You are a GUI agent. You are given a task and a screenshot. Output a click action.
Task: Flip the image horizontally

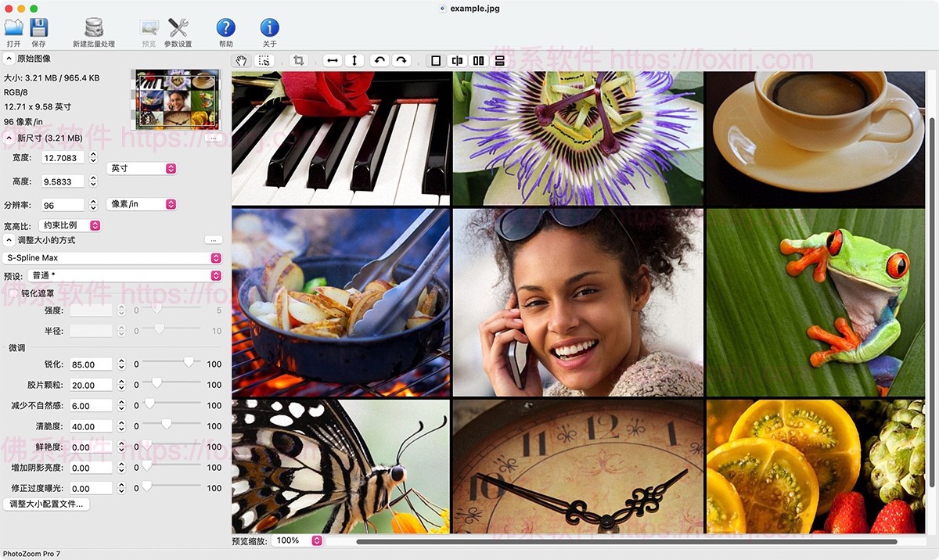[332, 60]
